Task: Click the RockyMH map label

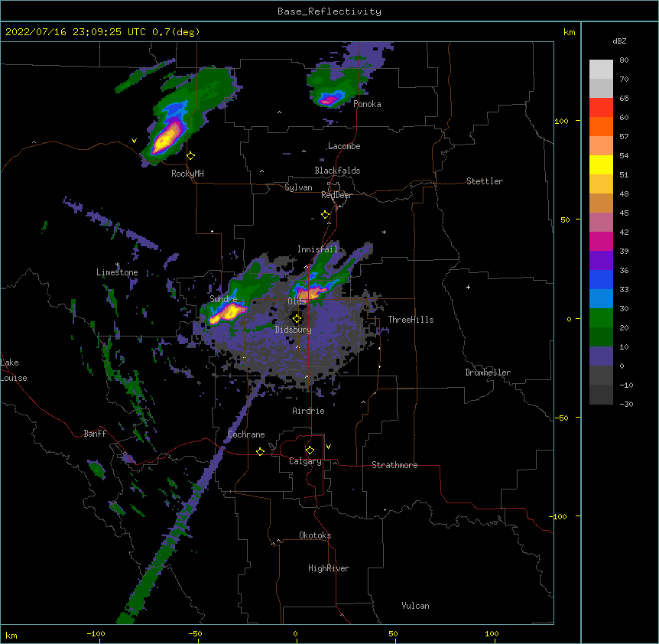Action: click(187, 174)
